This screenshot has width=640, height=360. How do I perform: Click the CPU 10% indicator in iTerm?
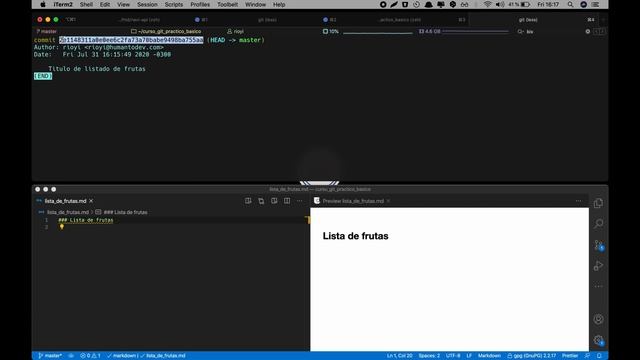pyautogui.click(x=331, y=31)
